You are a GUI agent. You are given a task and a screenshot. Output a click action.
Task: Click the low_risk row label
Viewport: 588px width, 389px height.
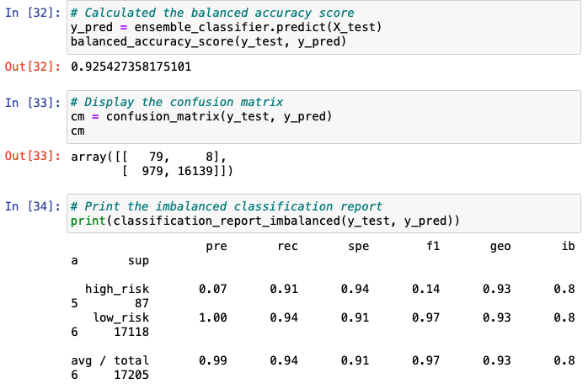click(120, 317)
